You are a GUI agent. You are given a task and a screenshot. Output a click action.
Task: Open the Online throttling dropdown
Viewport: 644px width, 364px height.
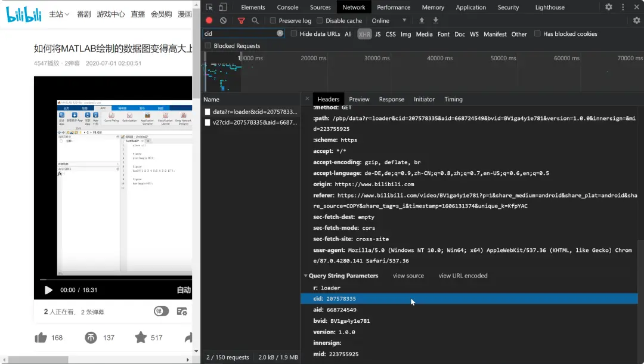389,20
